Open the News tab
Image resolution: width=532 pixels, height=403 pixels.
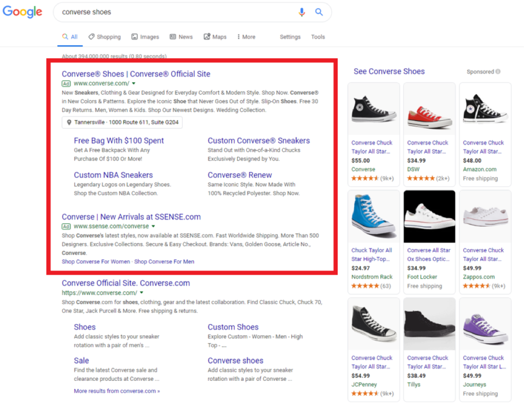coord(181,37)
